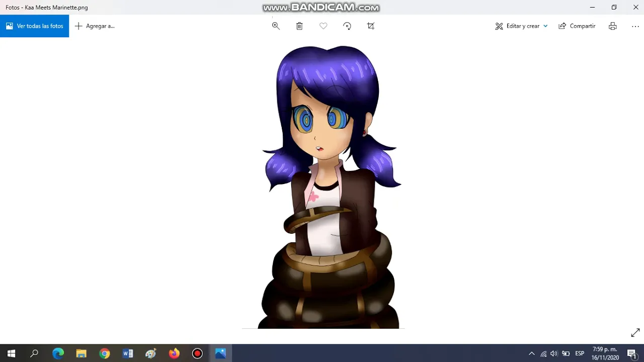This screenshot has height=362, width=644.
Task: Launch Microsoft Edge from taskbar
Action: [x=58, y=353]
